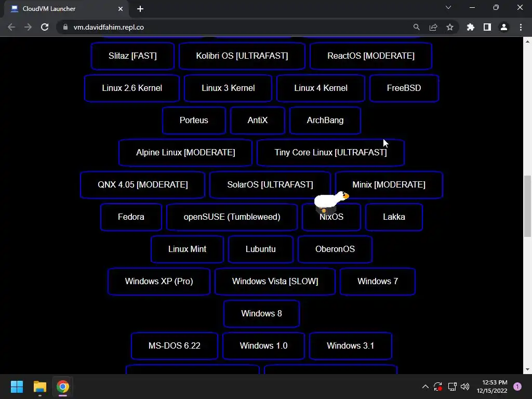Show hidden system tray icons

[425, 387]
